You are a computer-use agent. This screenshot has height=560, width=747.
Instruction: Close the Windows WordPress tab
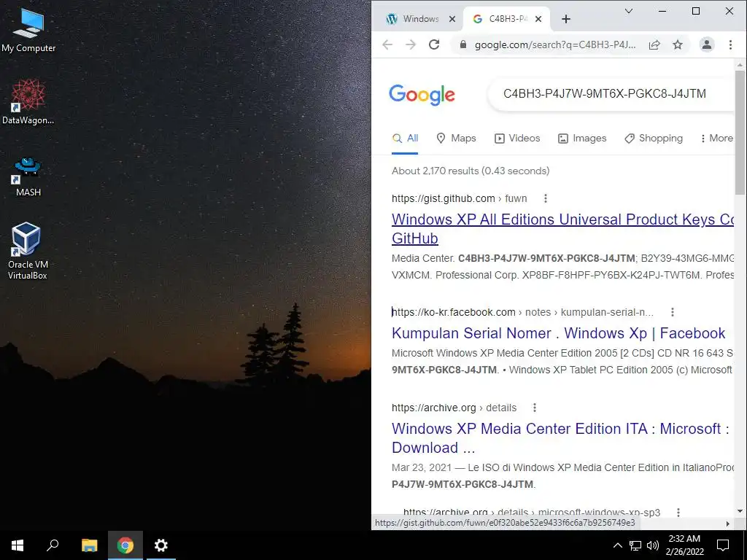452,19
